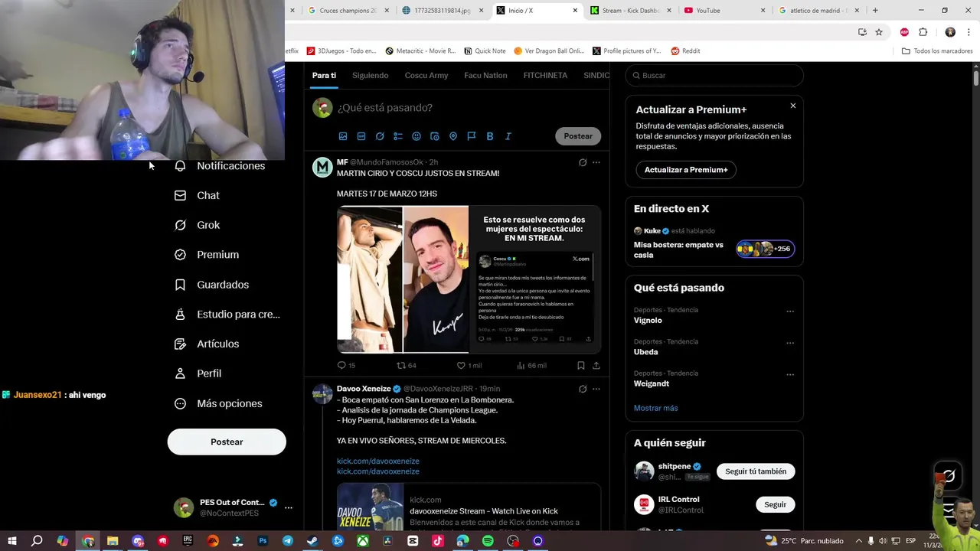The image size is (980, 551).
Task: Open Grok from the sidebar
Action: (x=198, y=225)
